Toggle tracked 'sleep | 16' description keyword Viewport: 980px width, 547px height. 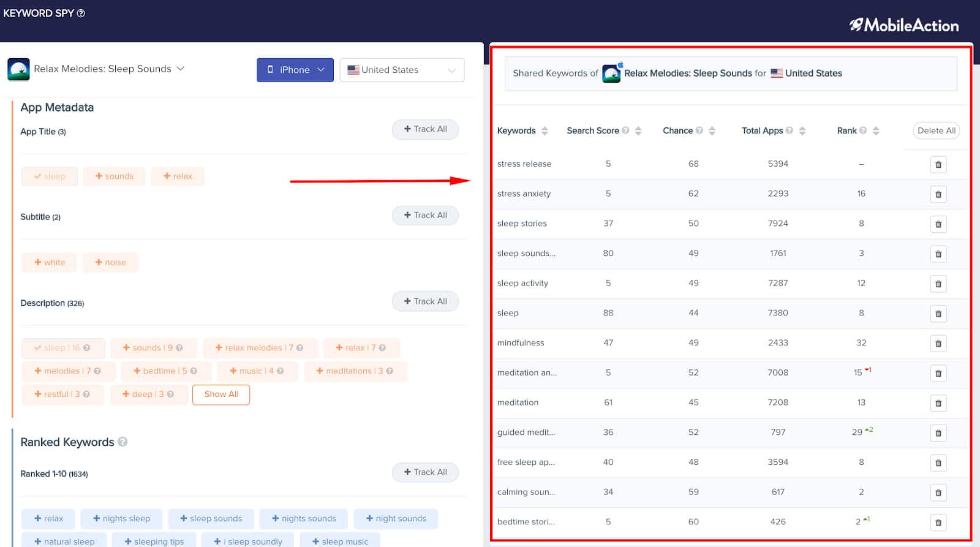(63, 348)
